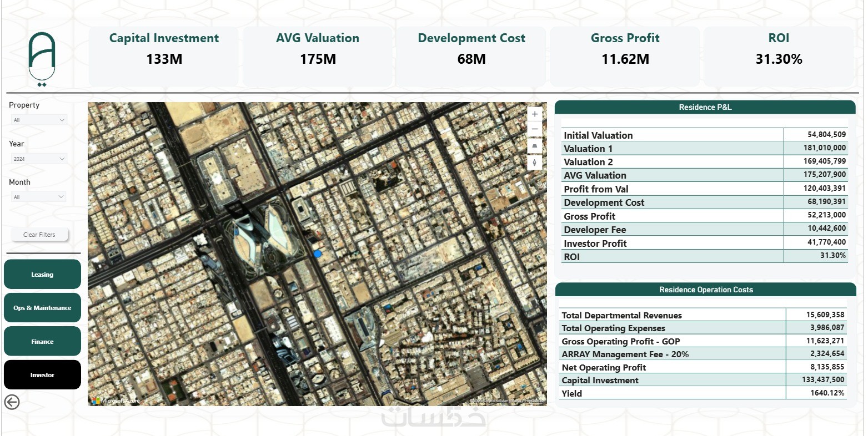Click the value 54,804,509
Screen dimensions: 868x436
point(826,134)
